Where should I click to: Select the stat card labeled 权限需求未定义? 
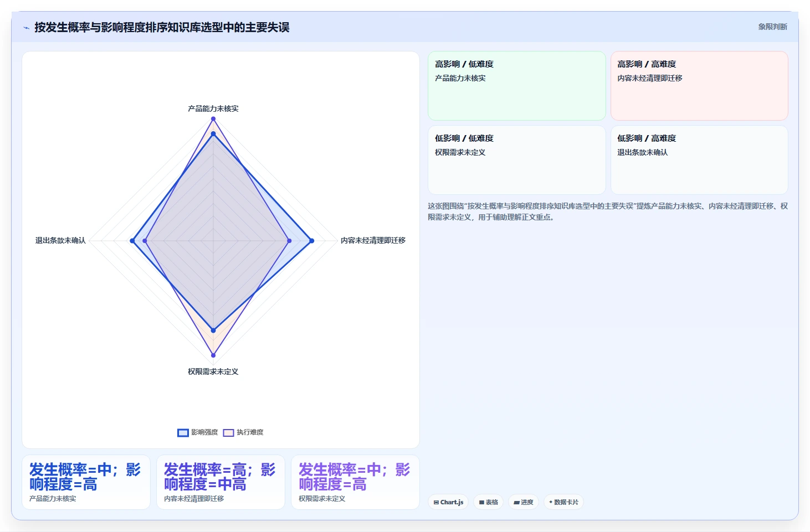355,482
